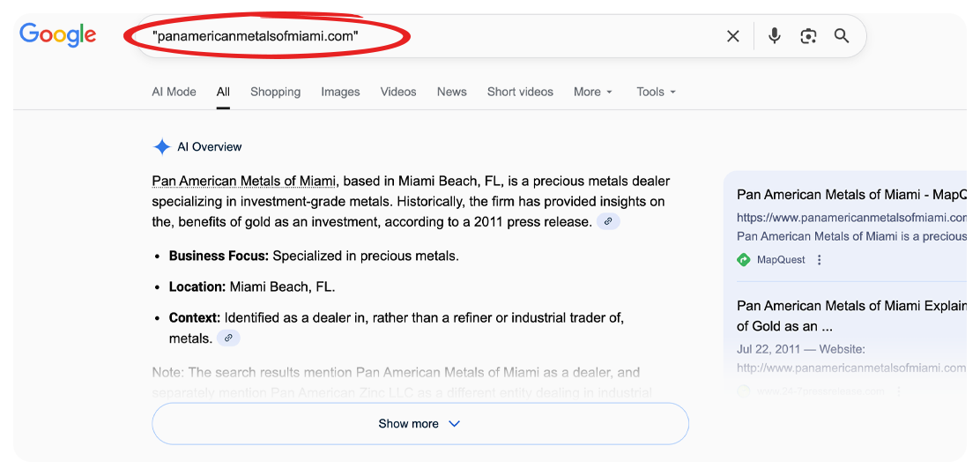Image resolution: width=980 pixels, height=476 pixels.
Task: Open MapQuest result options menu
Action: [820, 260]
